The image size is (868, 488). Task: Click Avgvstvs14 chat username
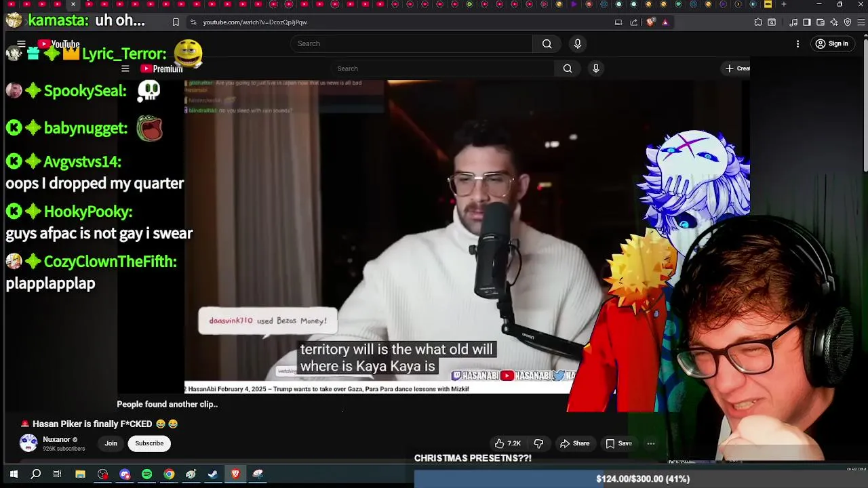pos(82,161)
